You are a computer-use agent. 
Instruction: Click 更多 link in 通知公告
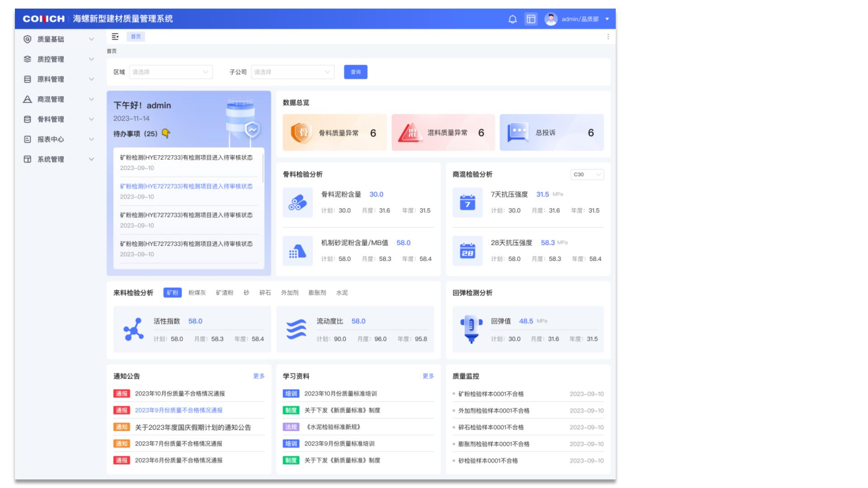point(259,376)
